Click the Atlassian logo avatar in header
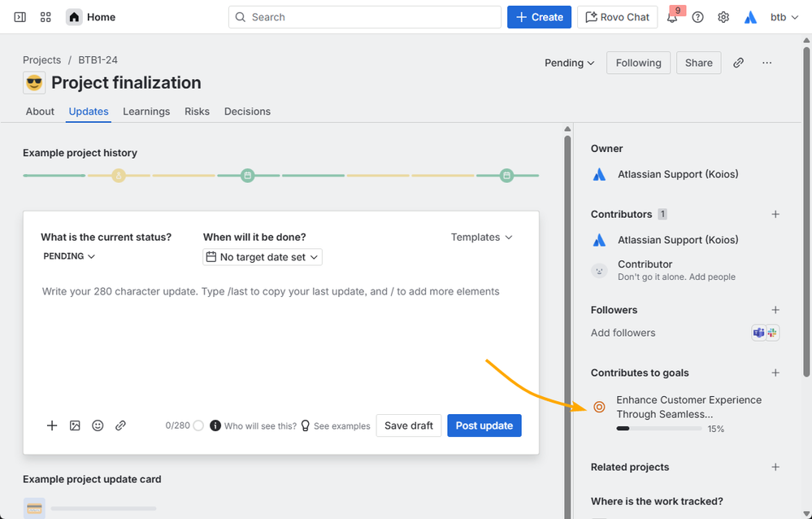This screenshot has width=812, height=519. [x=750, y=17]
